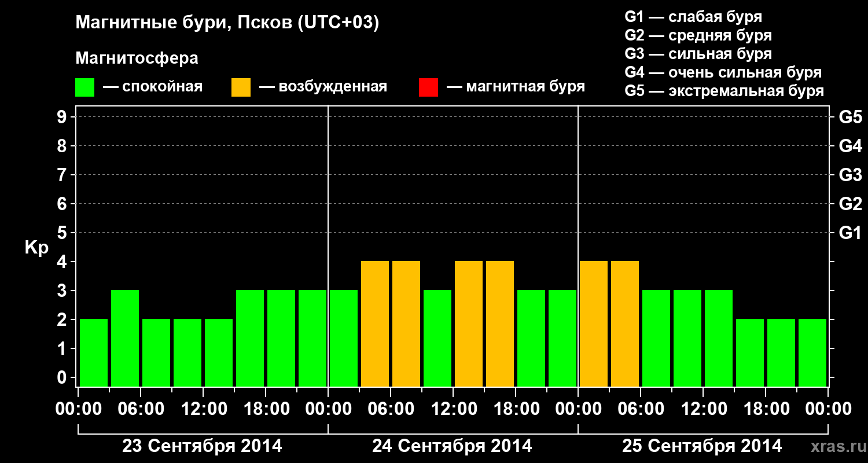This screenshot has height=463, width=868.
Task: Click the 23 Сентября 00:00–03:00 green bar
Action: click(94, 352)
